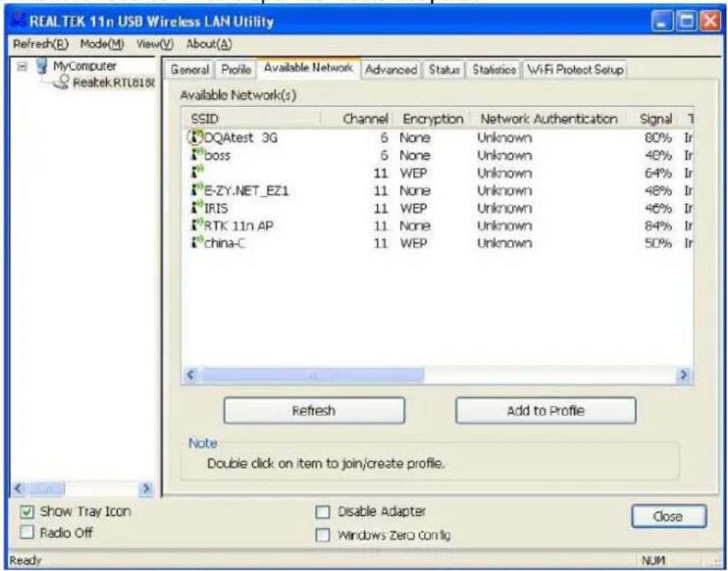Click the Add to Profile button

(545, 410)
